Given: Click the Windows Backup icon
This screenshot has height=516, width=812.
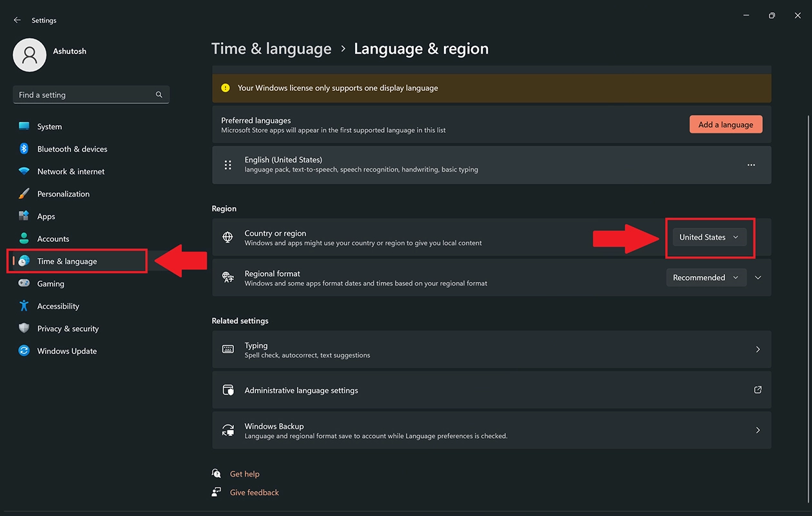Looking at the screenshot, I should coord(227,430).
